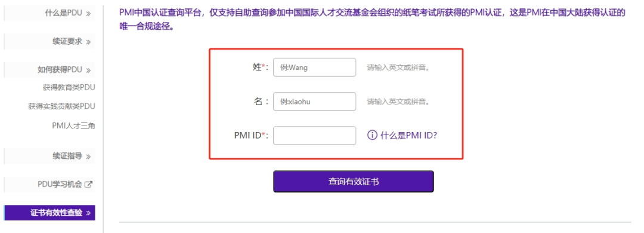Click the chevron icon beside 什么是PDU

[88, 14]
